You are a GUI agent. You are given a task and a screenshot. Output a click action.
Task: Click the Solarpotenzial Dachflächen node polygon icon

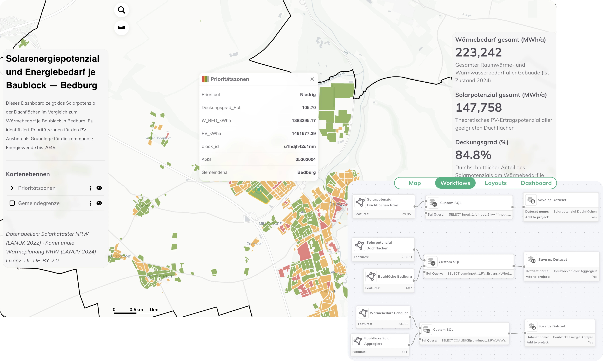pos(360,245)
